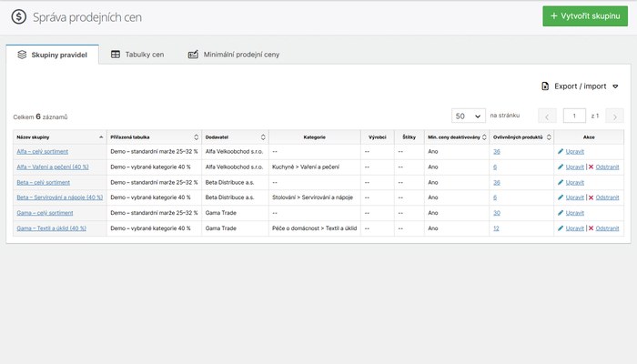
Task: Click the Export / import file icon
Action: tap(545, 86)
